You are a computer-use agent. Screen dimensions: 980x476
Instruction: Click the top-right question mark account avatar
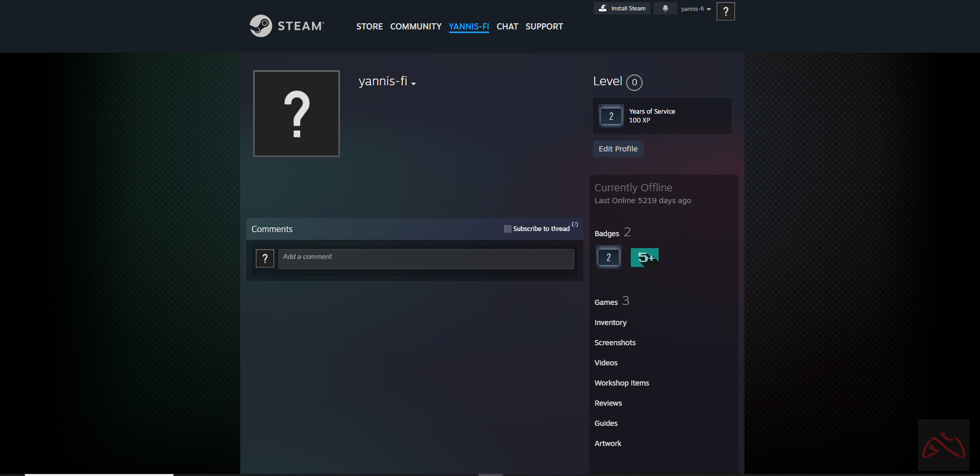725,11
